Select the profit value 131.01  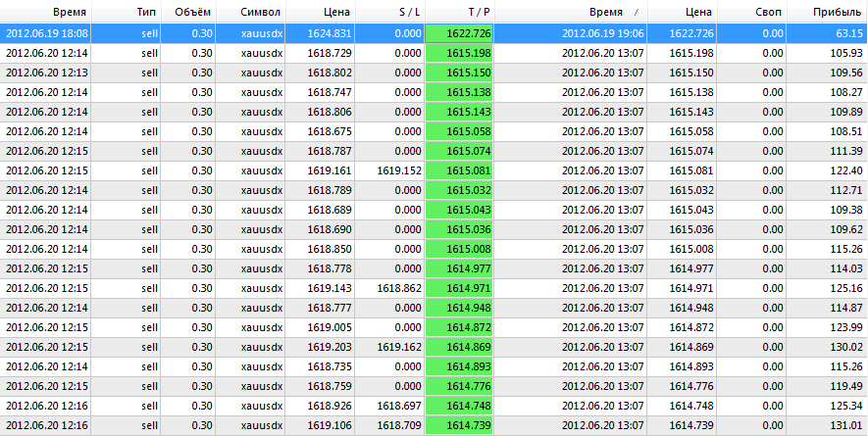[827, 425]
